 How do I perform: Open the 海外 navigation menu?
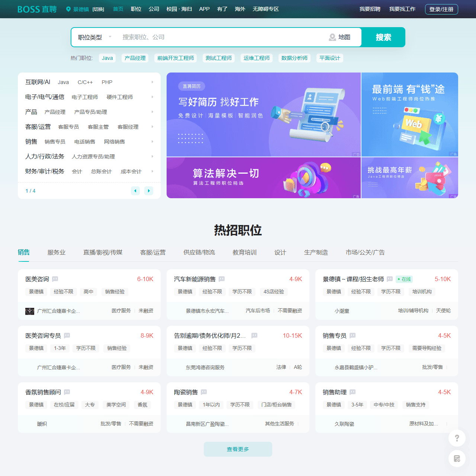pyautogui.click(x=240, y=9)
